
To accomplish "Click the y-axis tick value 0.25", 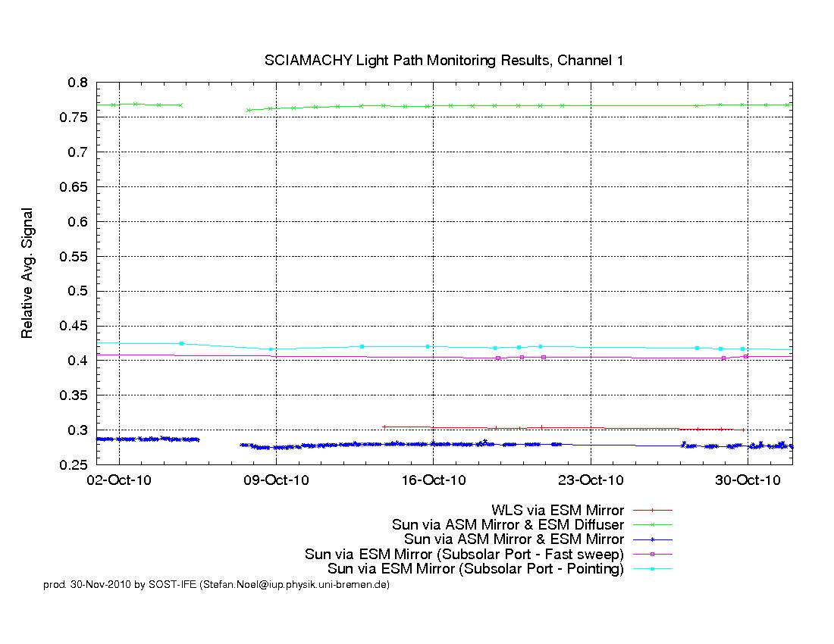I will [x=74, y=465].
